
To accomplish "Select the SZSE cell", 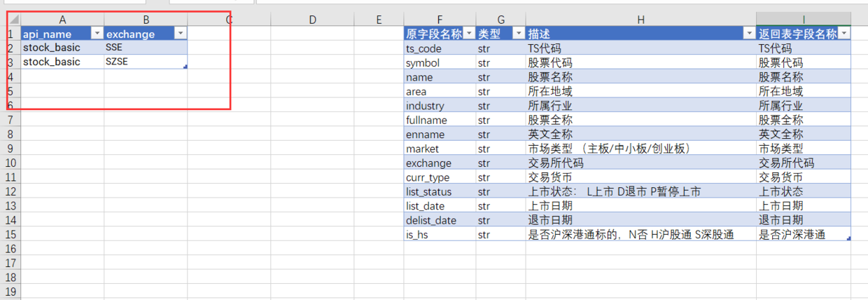I will [146, 62].
